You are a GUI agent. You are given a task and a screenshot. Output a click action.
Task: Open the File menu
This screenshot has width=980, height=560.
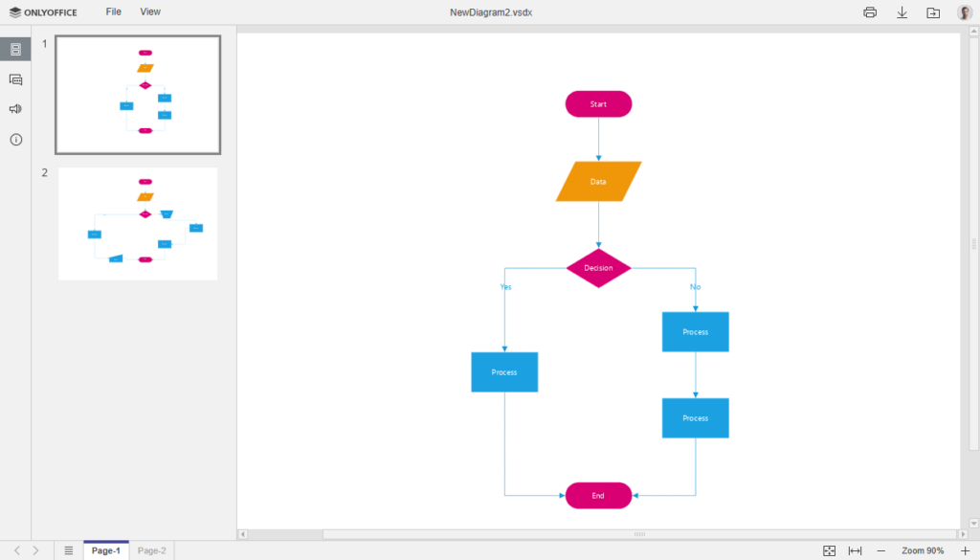[x=114, y=11]
